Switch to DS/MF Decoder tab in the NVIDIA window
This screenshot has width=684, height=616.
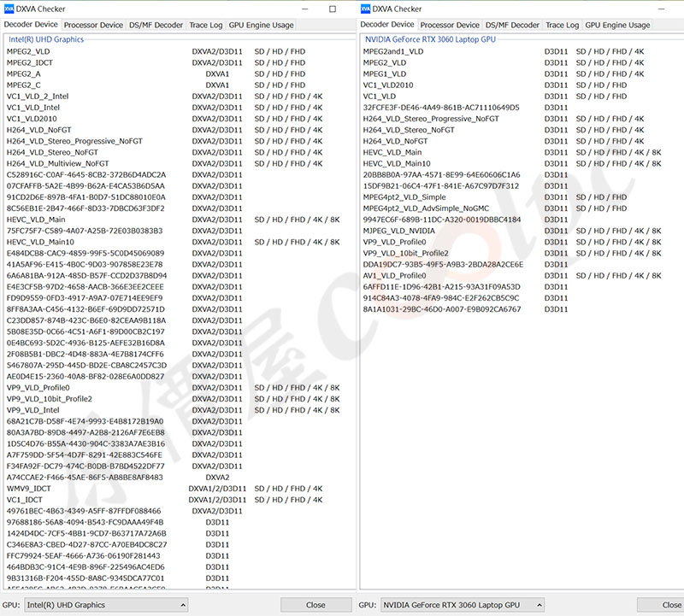(512, 26)
